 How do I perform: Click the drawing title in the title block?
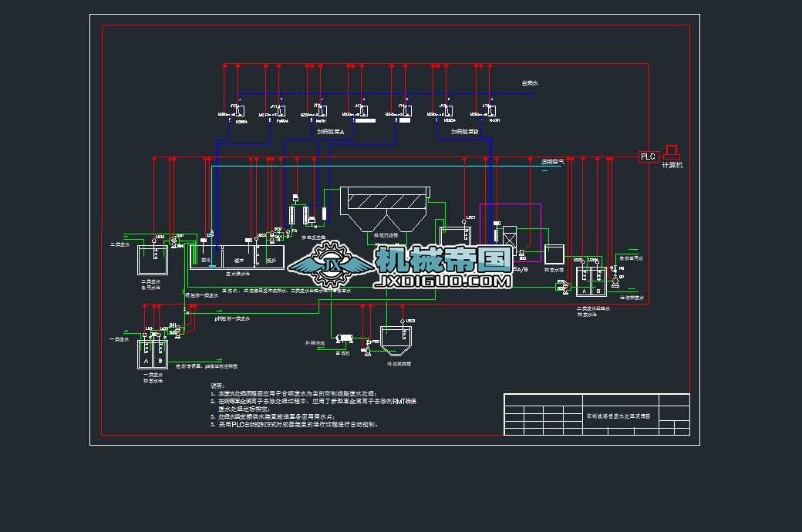618,416
